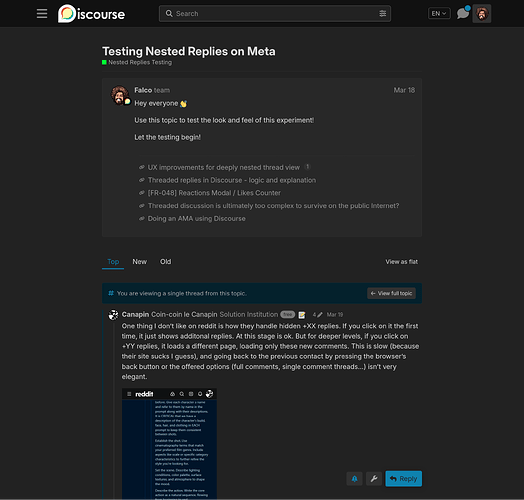The height and width of the screenshot is (500, 524).
Task: Open the Mar 18 post date
Action: coord(404,90)
